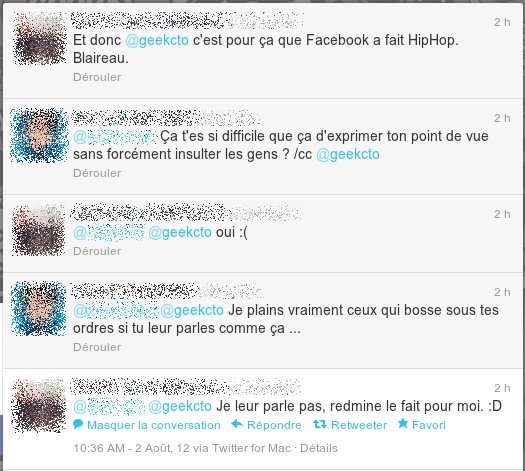Expand the 'oui :(' tweet via Dérouler

pos(97,251)
